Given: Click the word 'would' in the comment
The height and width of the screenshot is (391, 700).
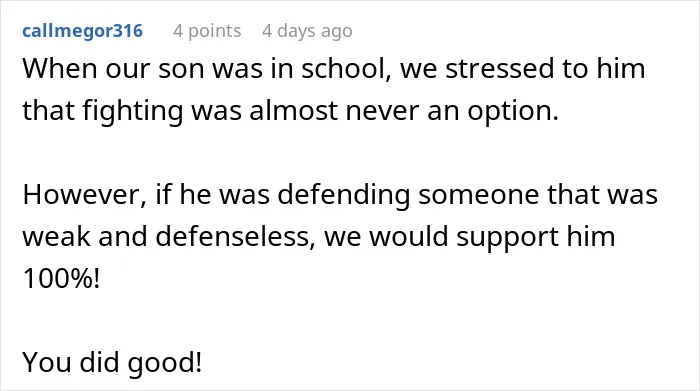Looking at the screenshot, I should click(408, 237).
